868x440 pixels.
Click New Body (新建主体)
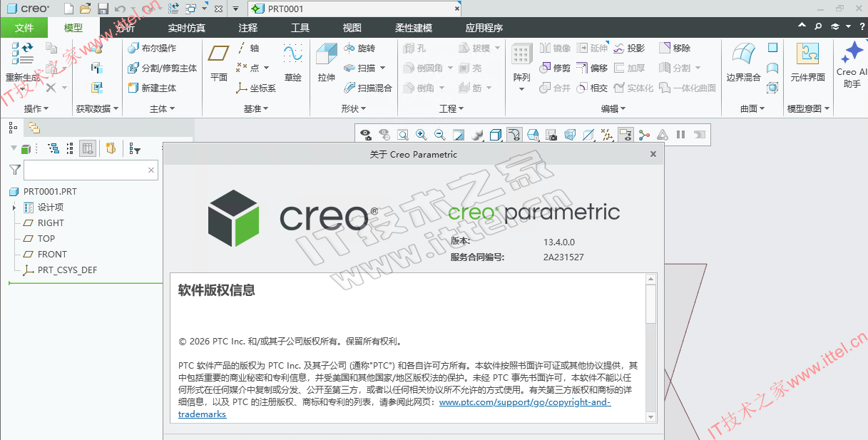[x=152, y=88]
